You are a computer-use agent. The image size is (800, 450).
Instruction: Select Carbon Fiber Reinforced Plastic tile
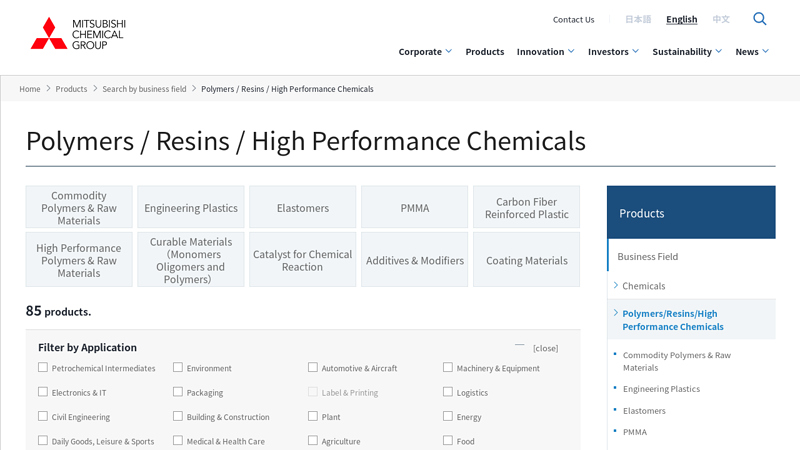527,207
